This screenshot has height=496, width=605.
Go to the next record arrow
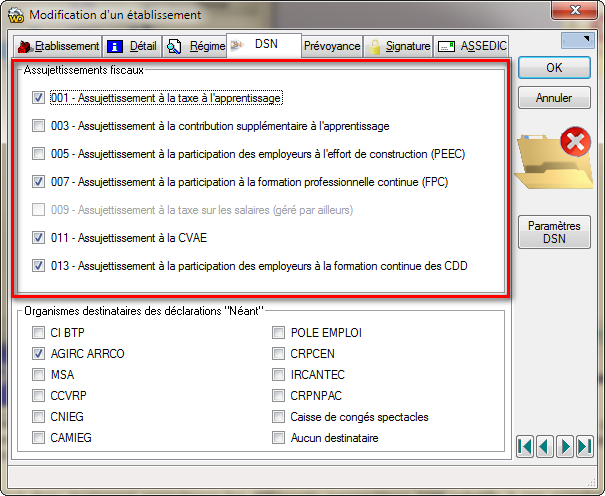point(565,446)
